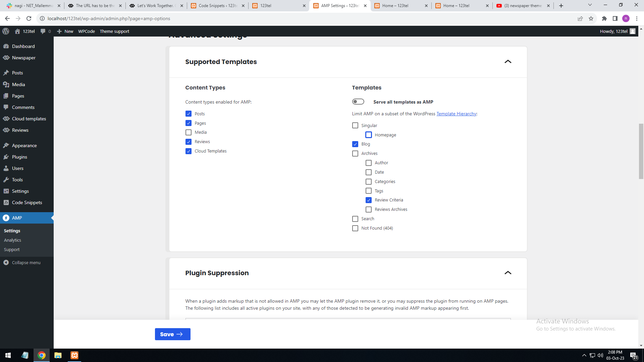Open the Windows Start menu
Screen dimensions: 644x362
pyautogui.click(x=8, y=355)
